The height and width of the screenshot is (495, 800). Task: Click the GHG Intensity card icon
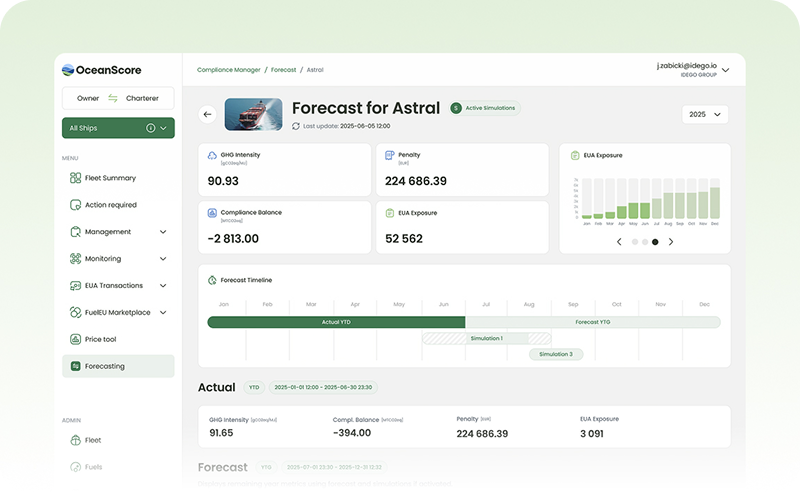pyautogui.click(x=213, y=156)
